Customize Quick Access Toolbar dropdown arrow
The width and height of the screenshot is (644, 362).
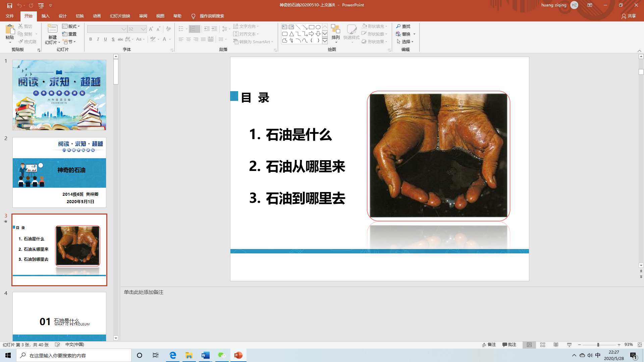[x=51, y=5]
